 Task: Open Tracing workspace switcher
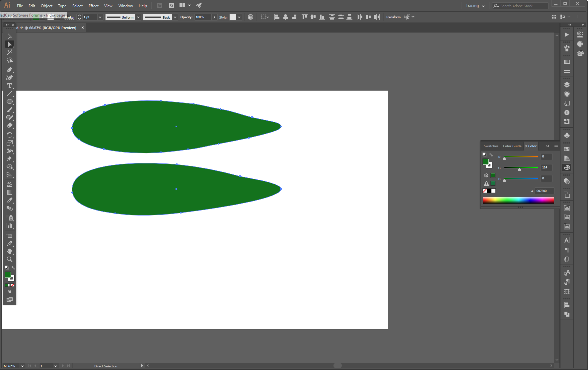[475, 6]
